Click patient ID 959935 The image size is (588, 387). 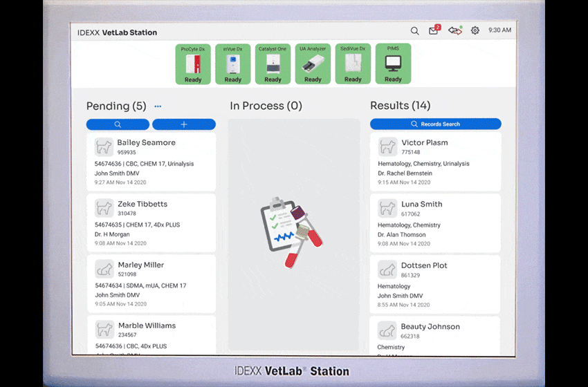(x=127, y=153)
